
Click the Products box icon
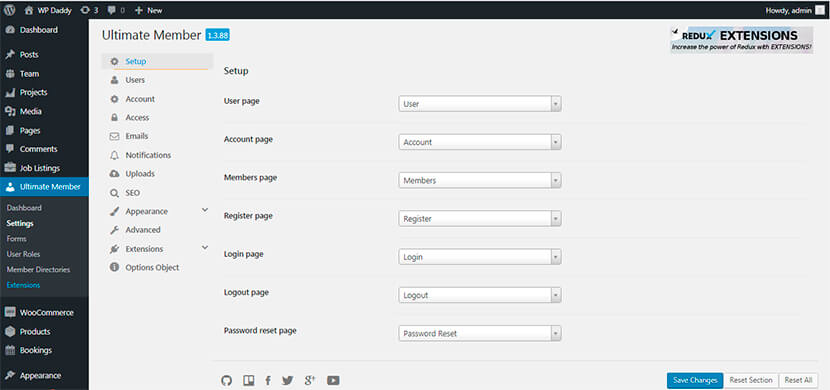10,332
